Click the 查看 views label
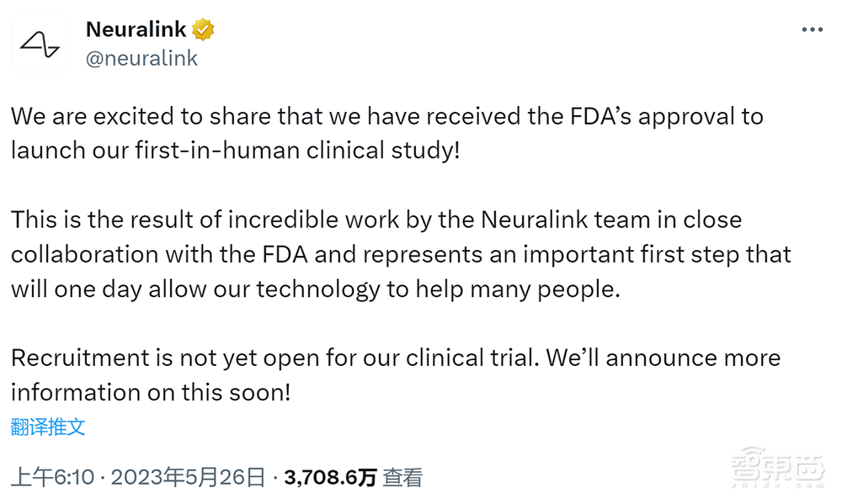842x504 pixels. (x=402, y=475)
